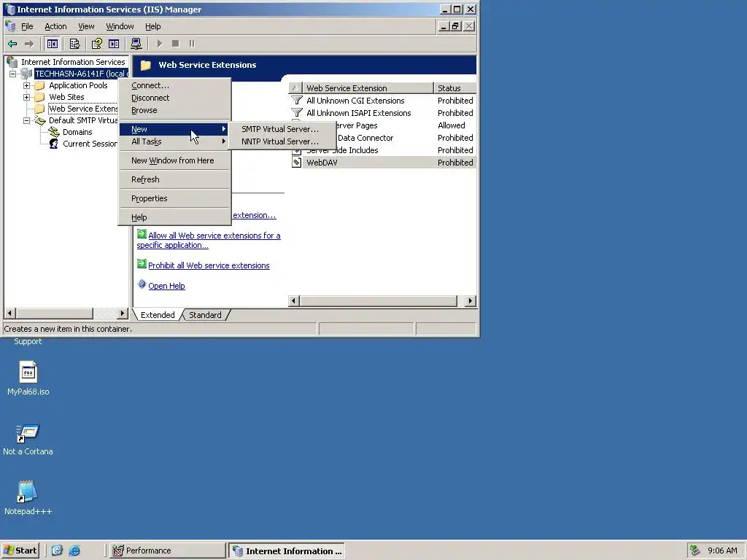
Task: Open the File menu
Action: click(27, 27)
